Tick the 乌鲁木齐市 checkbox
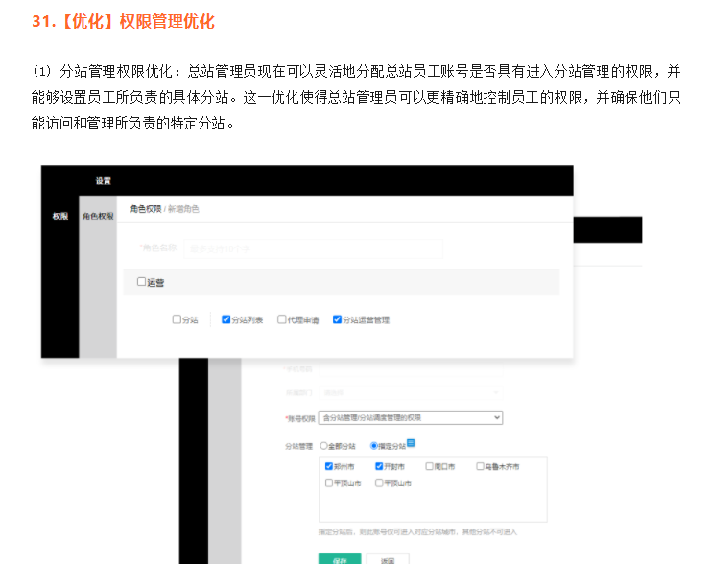This screenshot has height=588, width=711. coord(480,467)
